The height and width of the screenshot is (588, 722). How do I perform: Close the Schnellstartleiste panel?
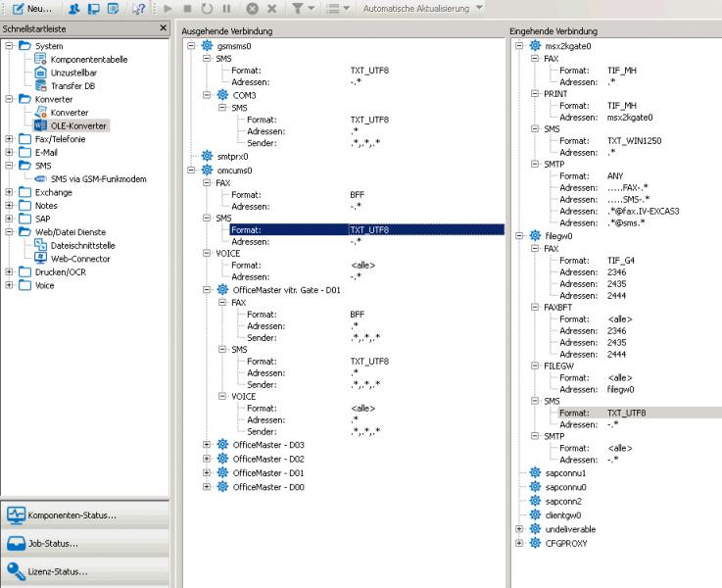tap(163, 29)
